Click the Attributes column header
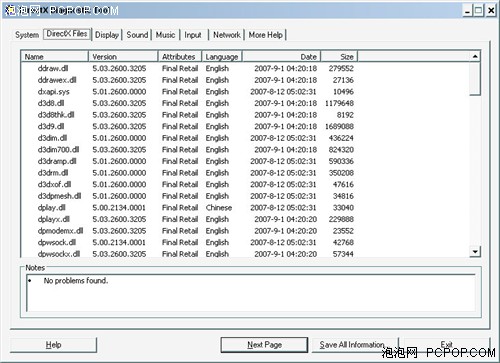The width and height of the screenshot is (500, 363). [x=180, y=57]
